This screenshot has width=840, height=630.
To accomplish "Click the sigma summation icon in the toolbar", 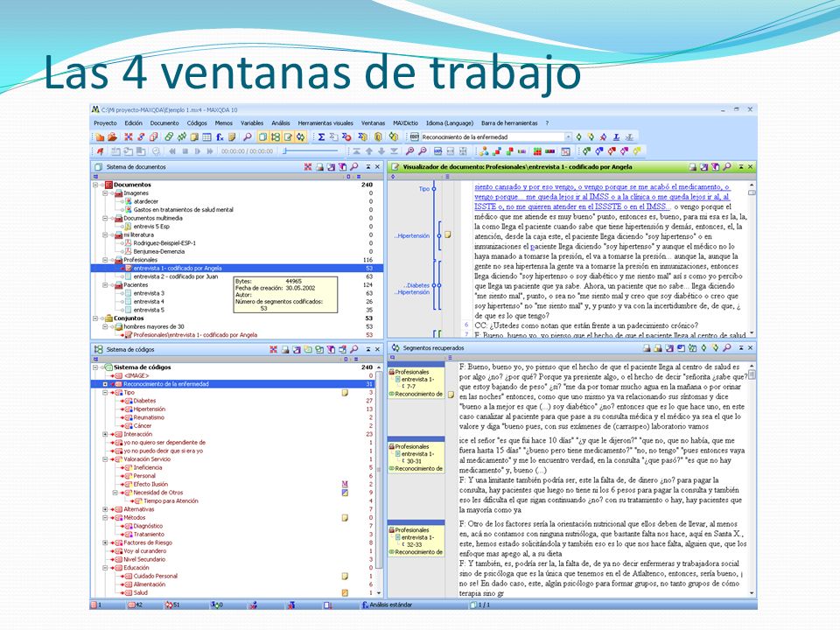I will pyautogui.click(x=321, y=137).
